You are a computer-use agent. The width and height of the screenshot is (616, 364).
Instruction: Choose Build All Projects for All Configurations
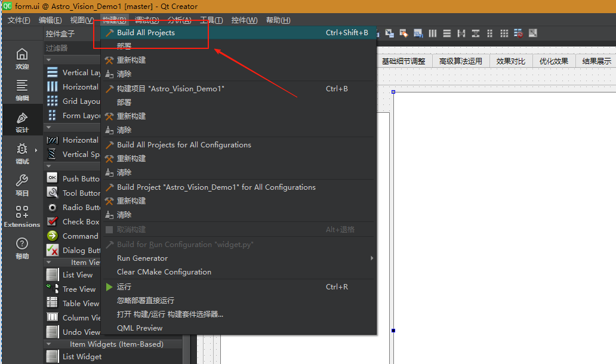239,145
